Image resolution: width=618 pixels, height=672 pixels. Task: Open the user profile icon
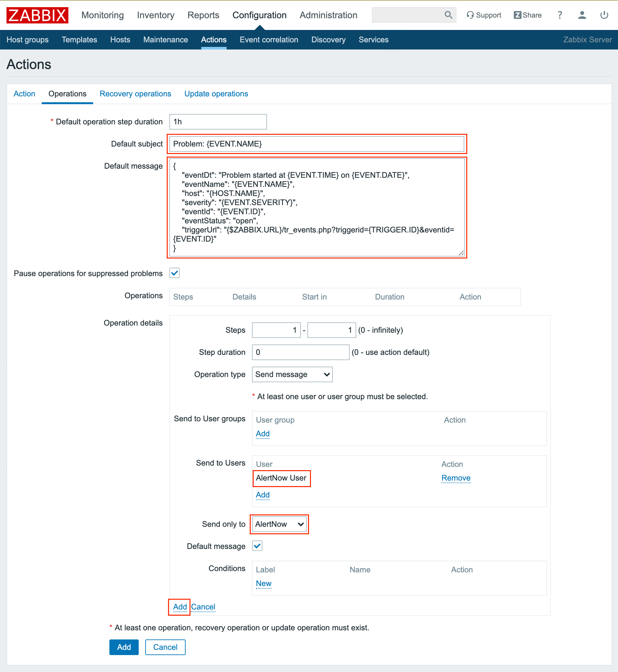(582, 15)
